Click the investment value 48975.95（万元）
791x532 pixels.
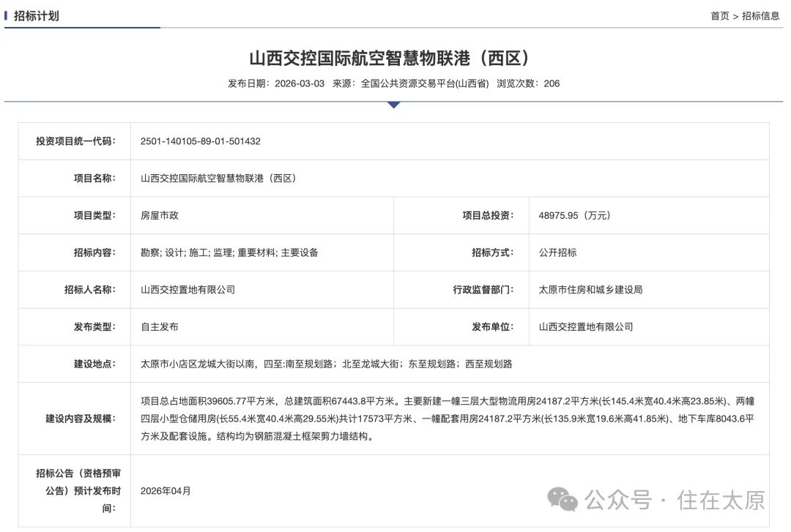pos(575,215)
